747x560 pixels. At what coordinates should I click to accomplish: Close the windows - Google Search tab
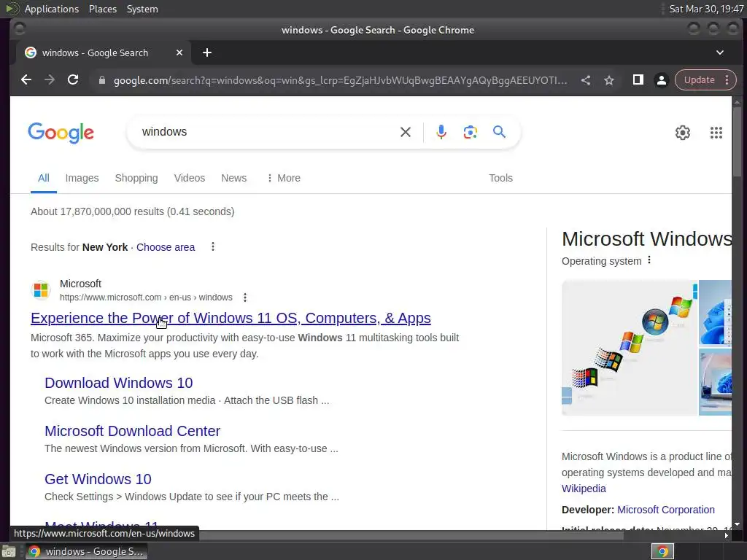(179, 52)
